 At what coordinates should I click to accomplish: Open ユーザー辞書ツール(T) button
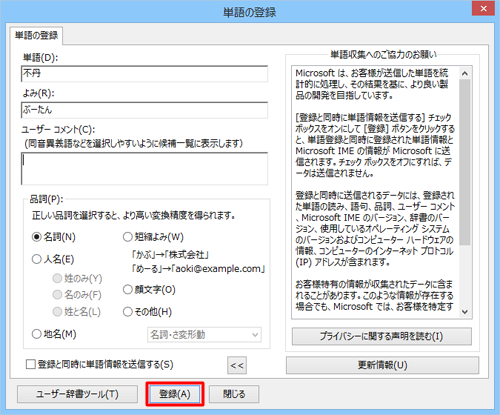coord(77,394)
